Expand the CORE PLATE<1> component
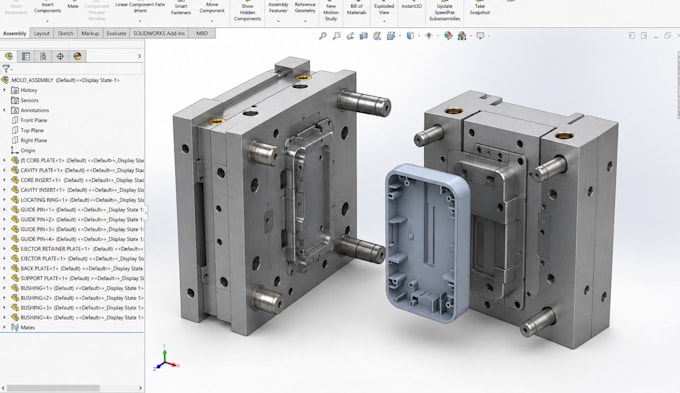Image resolution: width=680 pixels, height=393 pixels. (4, 160)
